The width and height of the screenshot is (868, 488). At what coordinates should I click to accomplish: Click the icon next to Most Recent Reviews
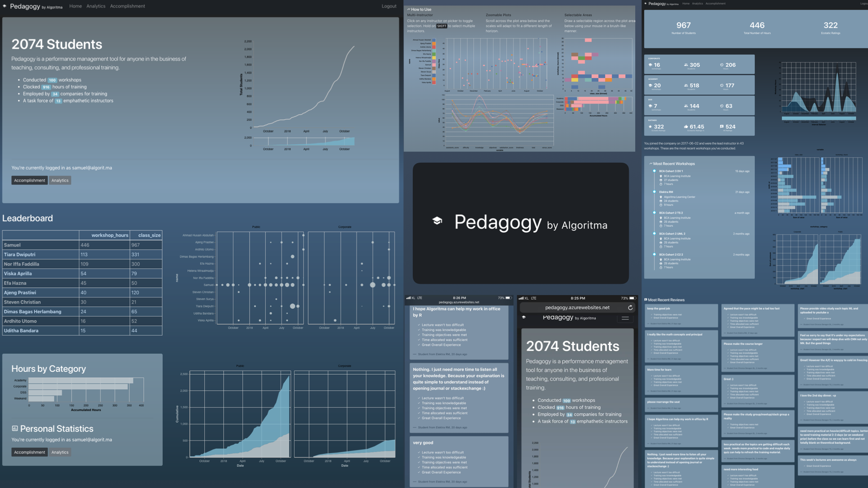(646, 300)
